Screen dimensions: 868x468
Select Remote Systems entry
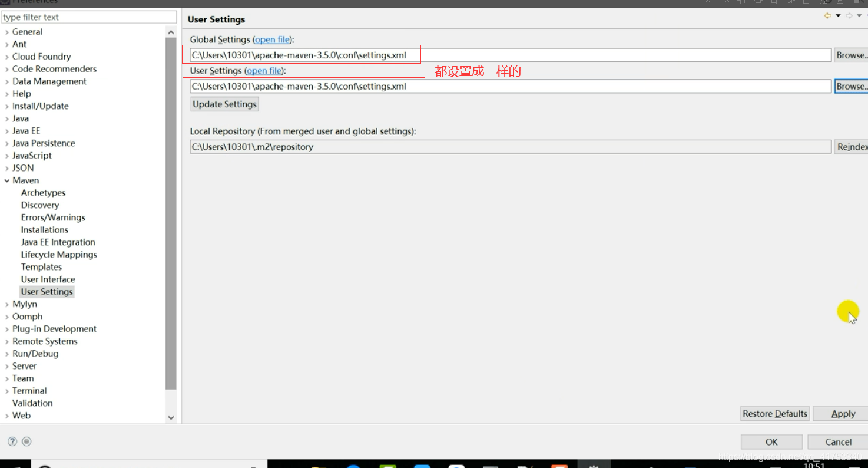click(45, 341)
